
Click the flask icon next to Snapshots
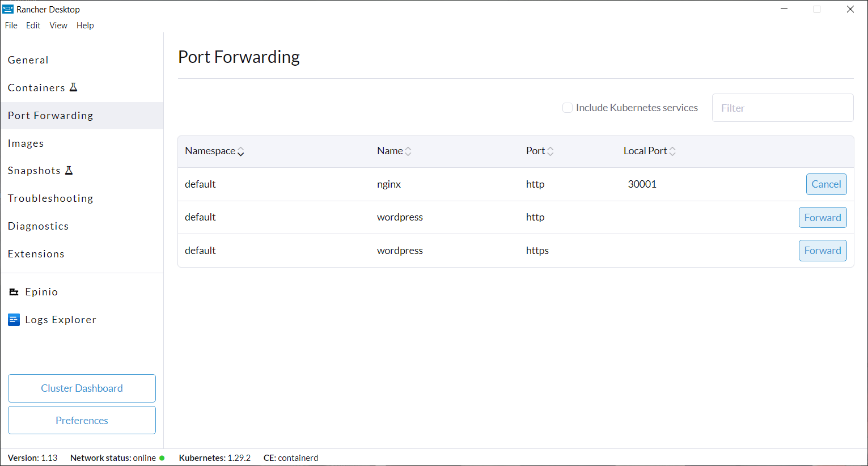pyautogui.click(x=69, y=170)
